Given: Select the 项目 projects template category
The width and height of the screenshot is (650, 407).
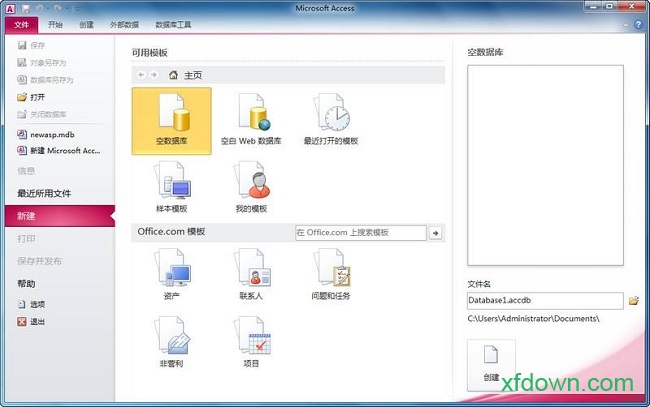Looking at the screenshot, I should point(251,342).
